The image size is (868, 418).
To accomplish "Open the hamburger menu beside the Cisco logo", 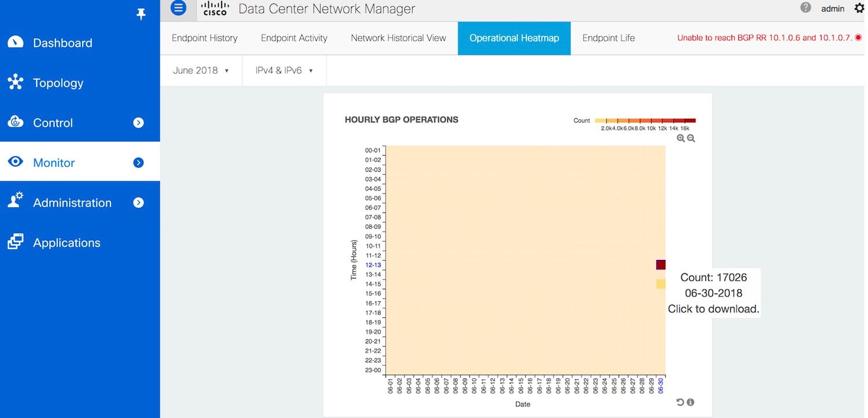I will point(178,8).
